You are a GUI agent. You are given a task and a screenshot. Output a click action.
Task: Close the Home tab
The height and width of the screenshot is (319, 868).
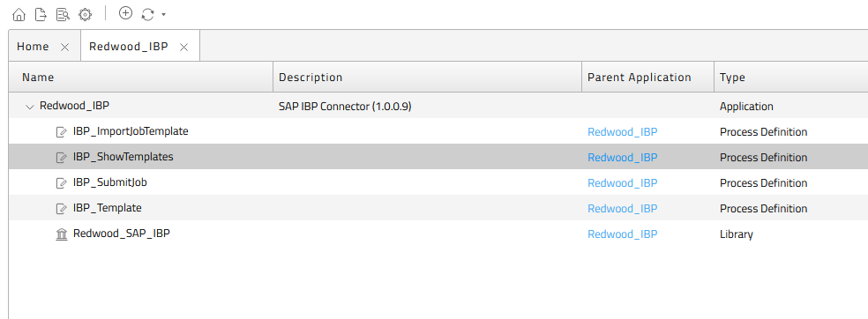click(x=64, y=47)
